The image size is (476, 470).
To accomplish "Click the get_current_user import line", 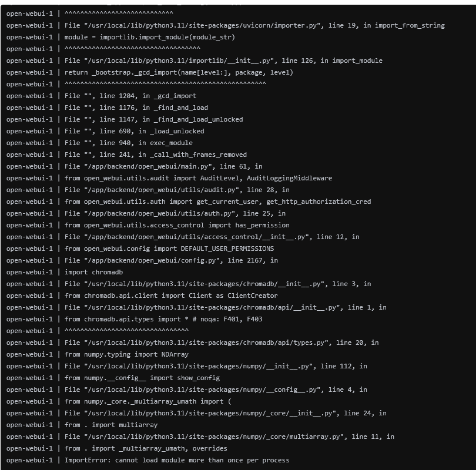I will (217, 202).
